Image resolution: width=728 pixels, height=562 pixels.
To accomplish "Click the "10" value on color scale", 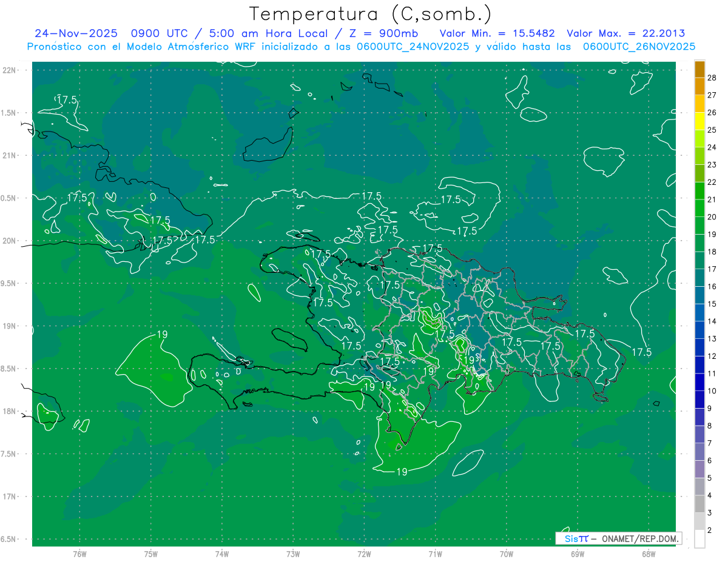I will (x=712, y=391).
